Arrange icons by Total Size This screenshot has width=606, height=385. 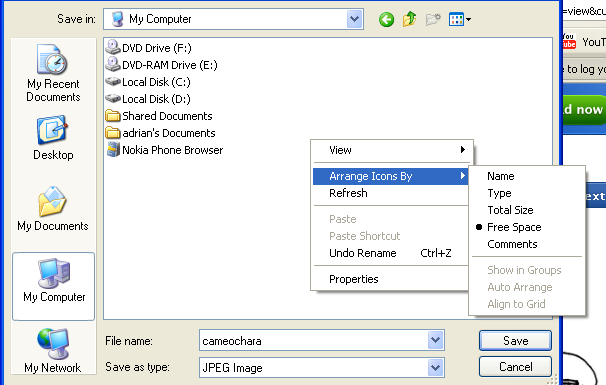coord(527,210)
